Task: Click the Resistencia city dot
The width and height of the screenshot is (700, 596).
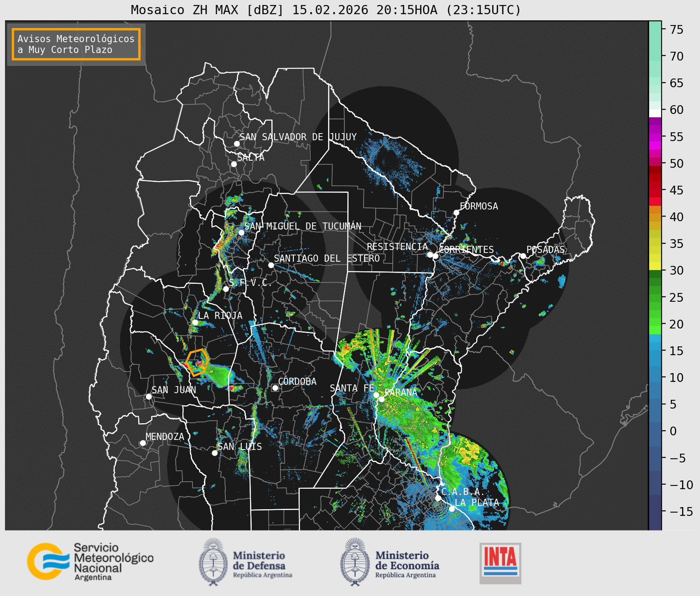Action: point(430,255)
